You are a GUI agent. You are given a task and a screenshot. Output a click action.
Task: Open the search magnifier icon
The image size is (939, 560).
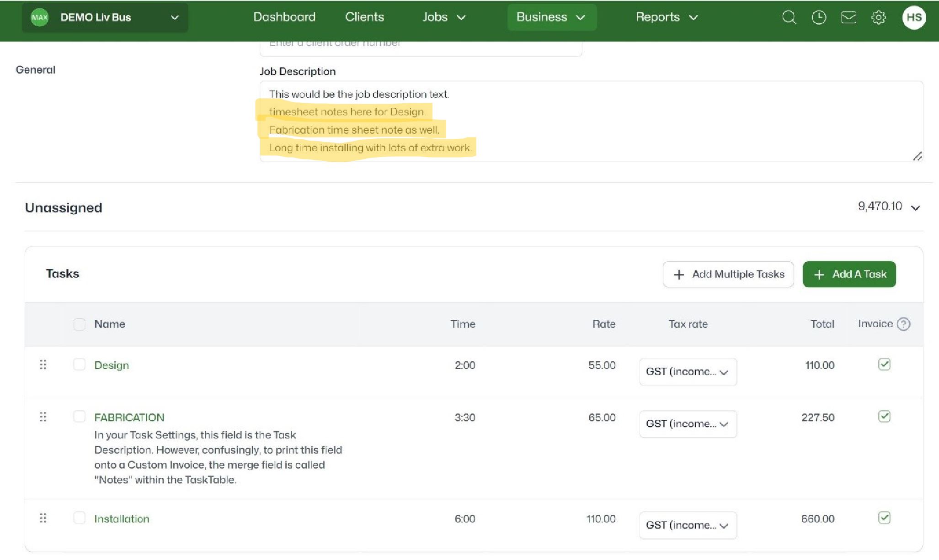pyautogui.click(x=789, y=17)
